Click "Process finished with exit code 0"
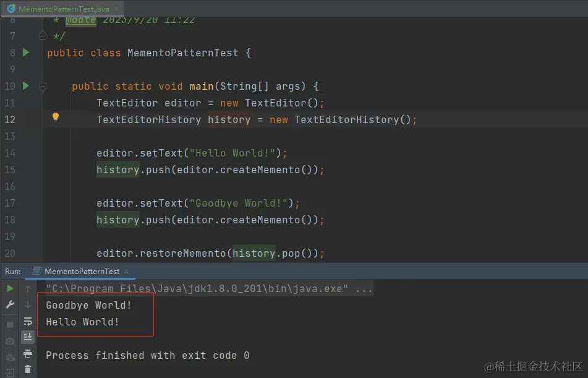 147,355
